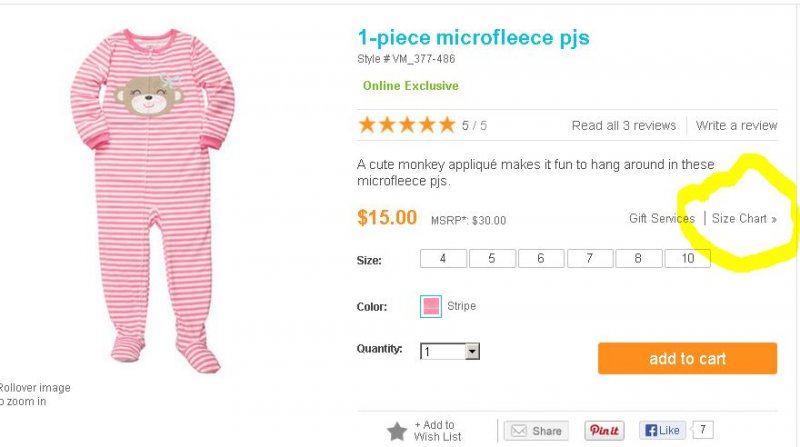Select size 4

443,259
